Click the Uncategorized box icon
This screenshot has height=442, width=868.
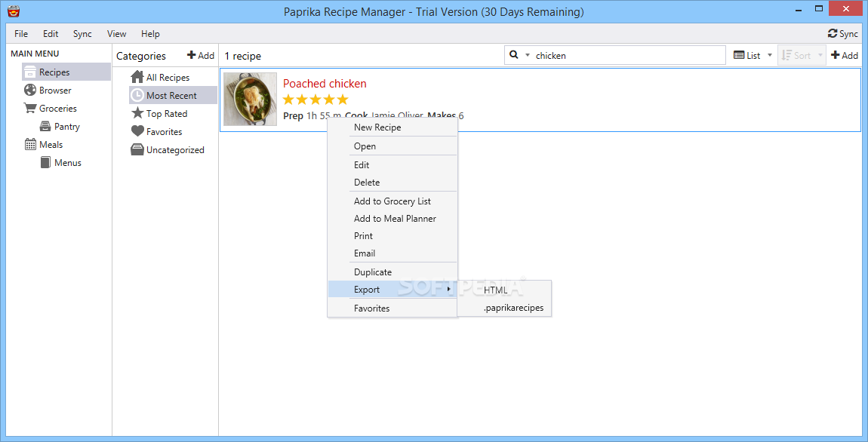point(137,150)
